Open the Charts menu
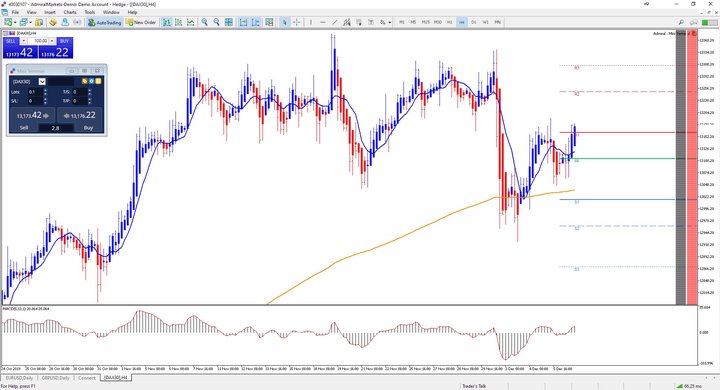This screenshot has width=720, height=390. tap(70, 12)
